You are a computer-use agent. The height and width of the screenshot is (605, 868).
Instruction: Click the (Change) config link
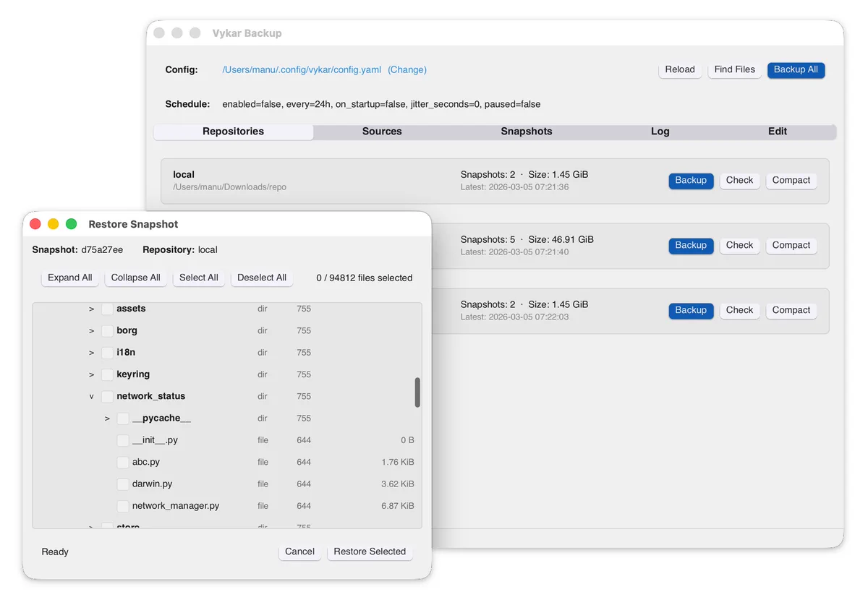tap(407, 70)
